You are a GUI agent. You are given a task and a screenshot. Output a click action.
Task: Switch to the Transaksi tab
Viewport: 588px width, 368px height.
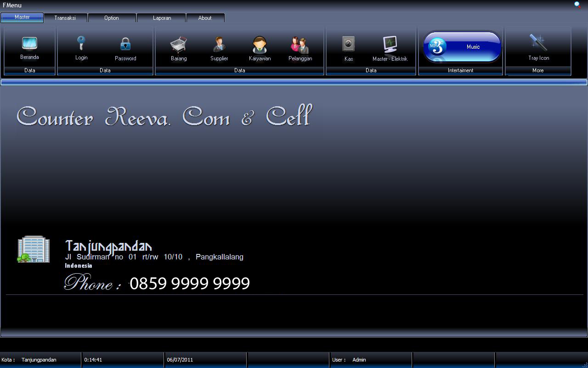pyautogui.click(x=65, y=17)
